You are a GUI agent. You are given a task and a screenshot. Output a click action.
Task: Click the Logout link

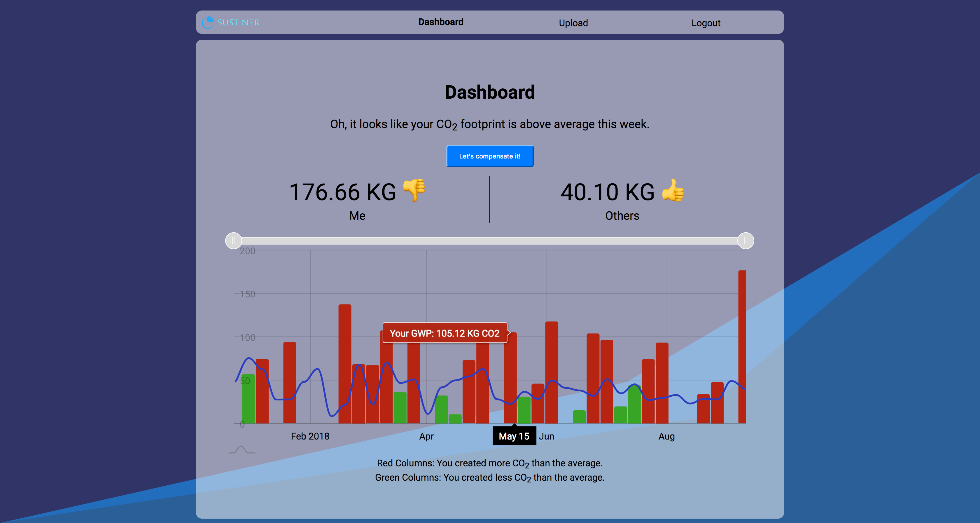pyautogui.click(x=706, y=23)
